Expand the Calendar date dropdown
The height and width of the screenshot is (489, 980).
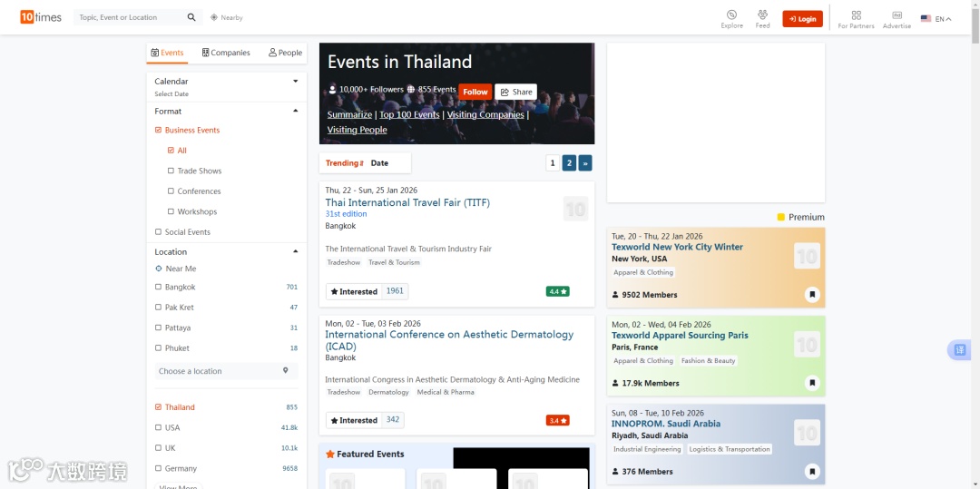[296, 81]
